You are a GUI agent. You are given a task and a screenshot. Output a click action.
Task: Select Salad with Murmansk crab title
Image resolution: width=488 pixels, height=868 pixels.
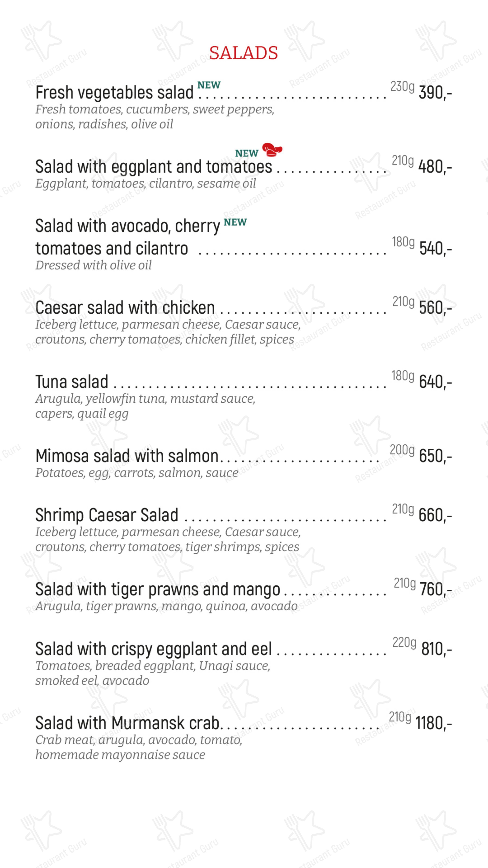(127, 723)
